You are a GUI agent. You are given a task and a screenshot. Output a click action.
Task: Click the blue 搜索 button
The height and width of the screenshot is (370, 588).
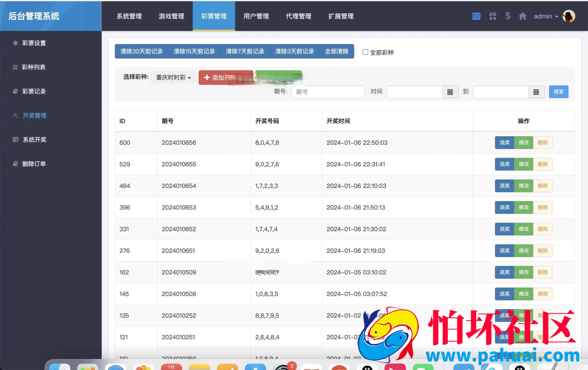pyautogui.click(x=559, y=92)
